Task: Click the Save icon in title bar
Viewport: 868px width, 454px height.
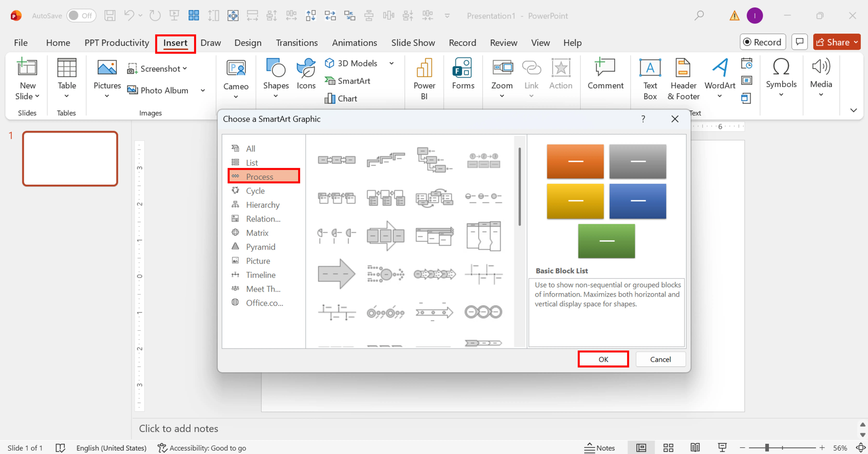Action: (x=110, y=16)
